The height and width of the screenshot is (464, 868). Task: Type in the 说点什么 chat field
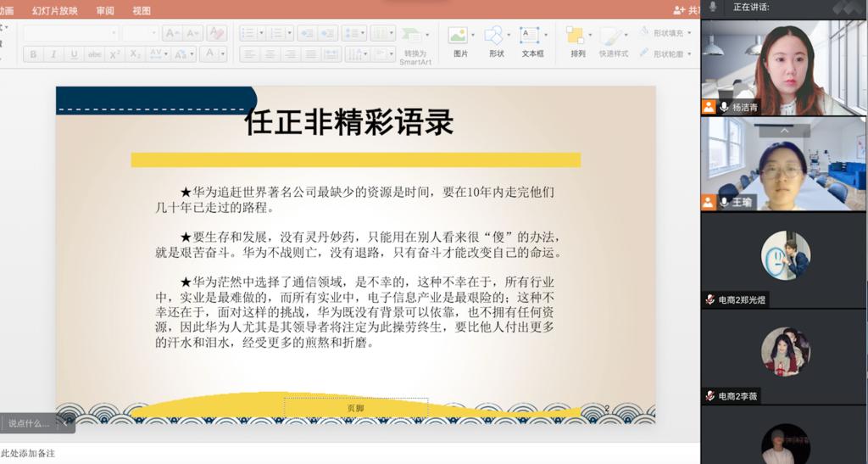point(29,423)
